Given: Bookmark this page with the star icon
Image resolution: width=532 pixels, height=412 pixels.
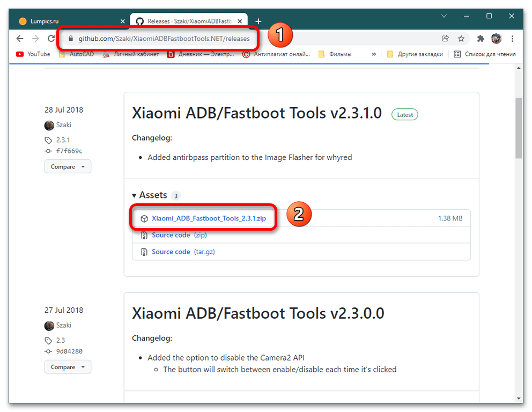Looking at the screenshot, I should pyautogui.click(x=461, y=39).
